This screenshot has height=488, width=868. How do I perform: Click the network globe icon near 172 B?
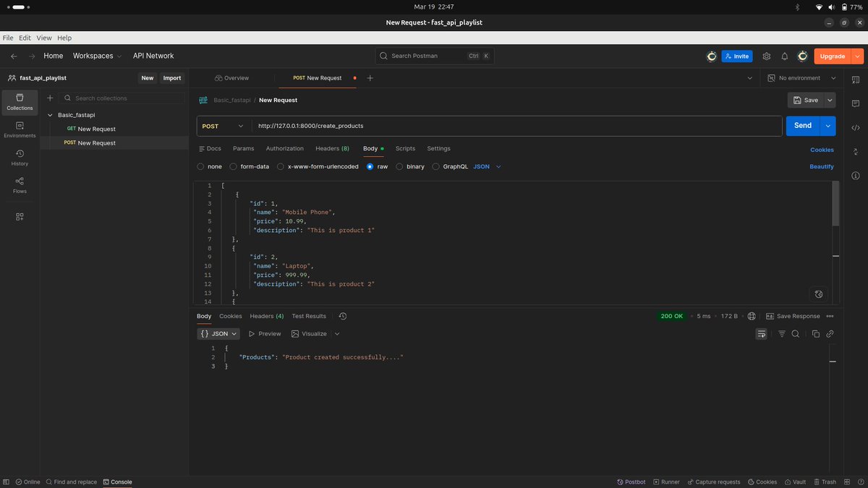752,316
